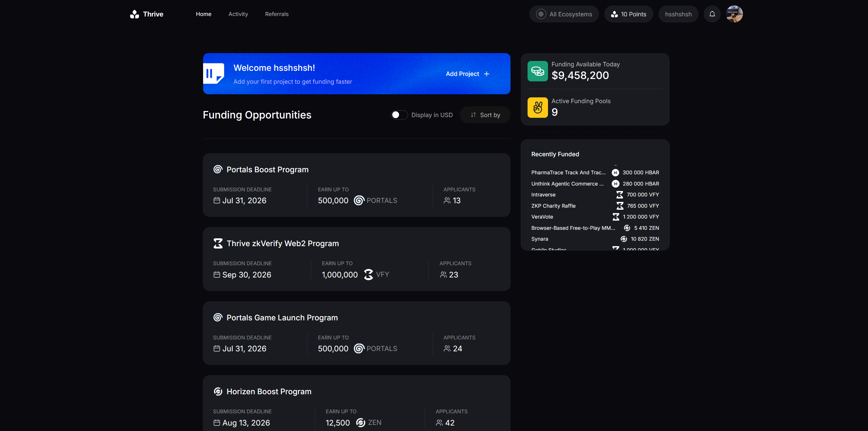Go to Activity tab
This screenshot has width=868, height=431.
pos(238,14)
